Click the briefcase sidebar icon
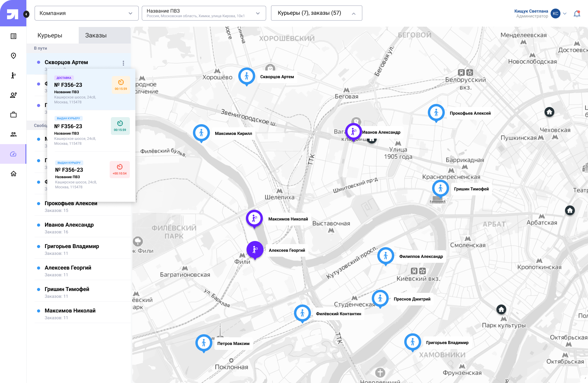Image resolution: width=588 pixels, height=383 pixels. coord(13,115)
